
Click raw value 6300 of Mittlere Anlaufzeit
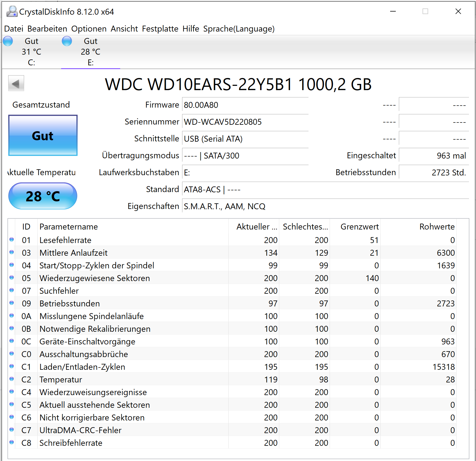[446, 253]
